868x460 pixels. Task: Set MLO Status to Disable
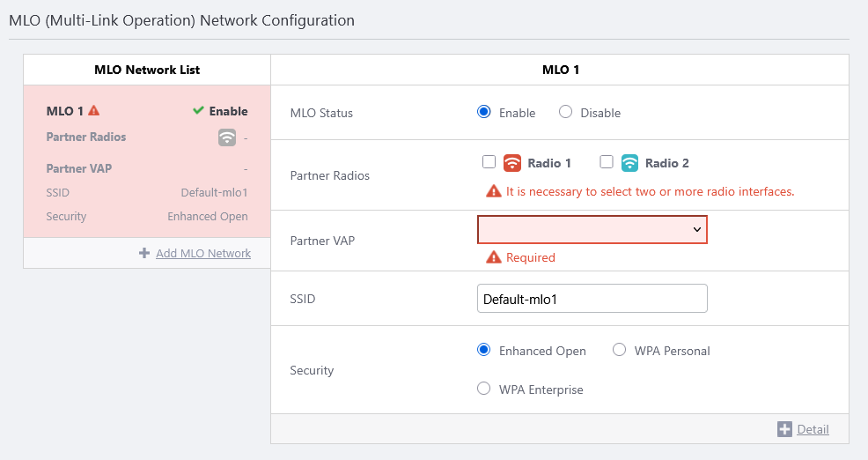(x=566, y=112)
